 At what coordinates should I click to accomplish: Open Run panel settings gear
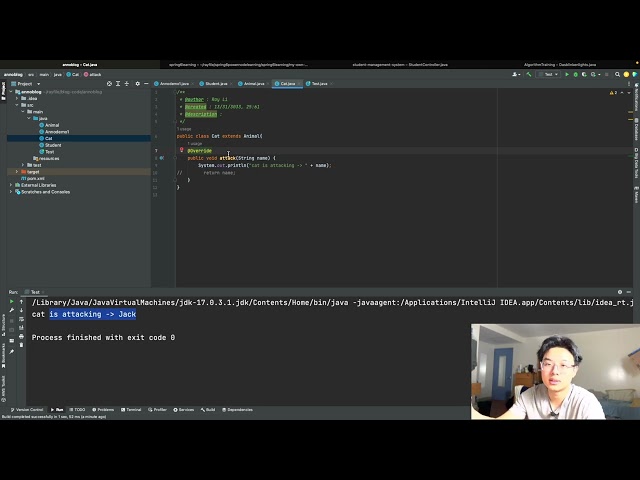tap(620, 292)
